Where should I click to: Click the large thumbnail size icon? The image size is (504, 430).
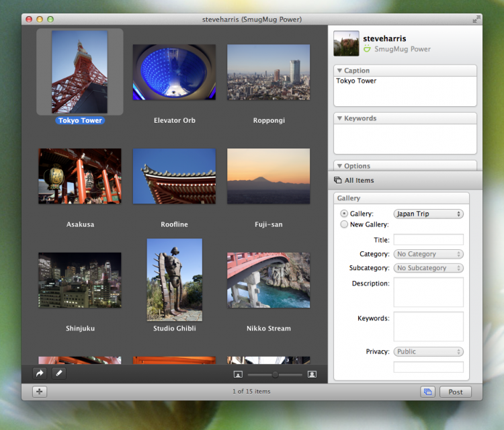312,374
